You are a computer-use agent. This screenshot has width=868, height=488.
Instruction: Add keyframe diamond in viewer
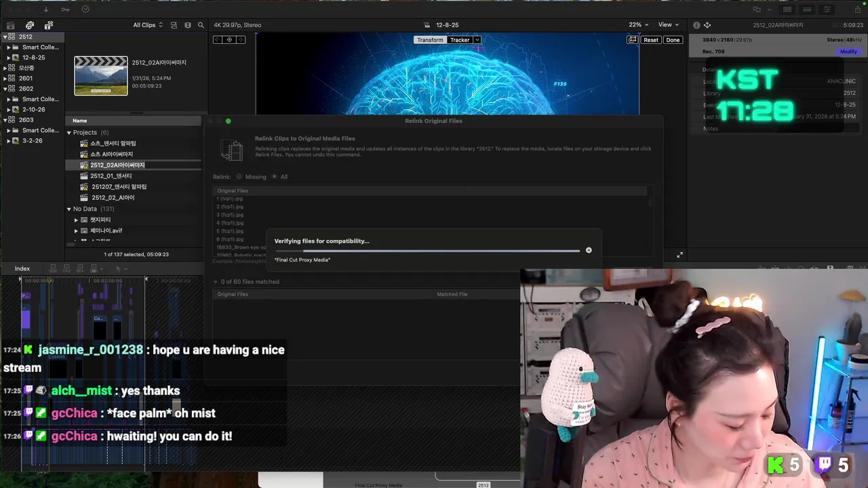229,40
